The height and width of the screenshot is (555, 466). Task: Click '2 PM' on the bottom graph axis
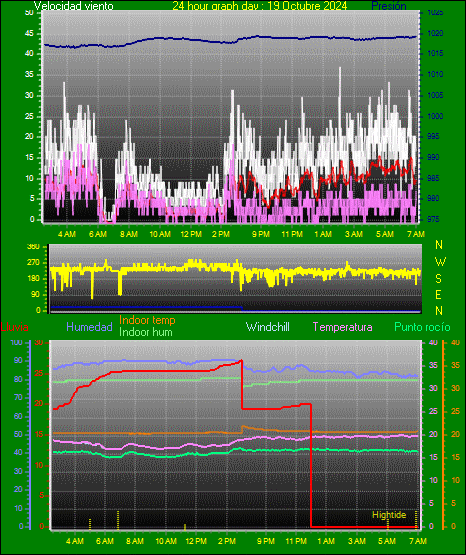point(227,541)
